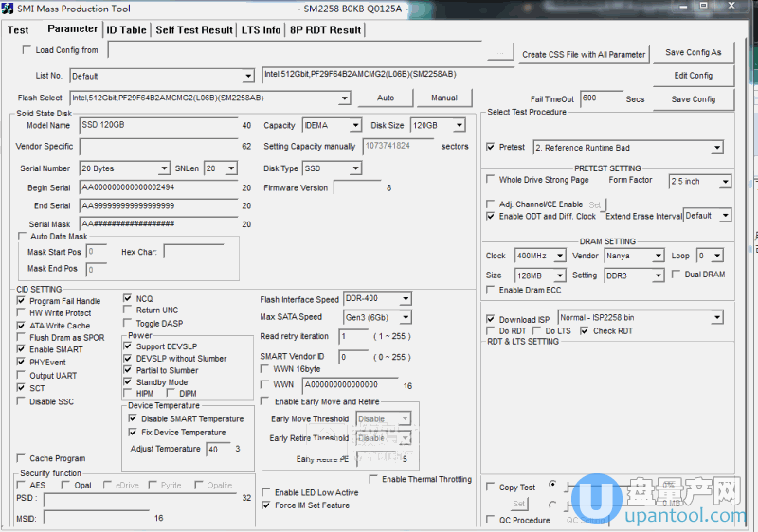Open the DRAM Clock dropdown
The height and width of the screenshot is (532, 758).
[x=560, y=256]
